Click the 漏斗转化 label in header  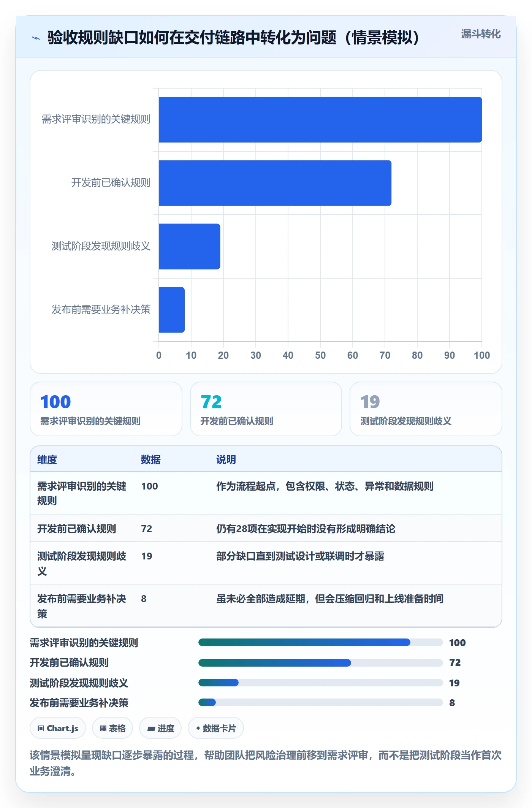[x=481, y=34]
